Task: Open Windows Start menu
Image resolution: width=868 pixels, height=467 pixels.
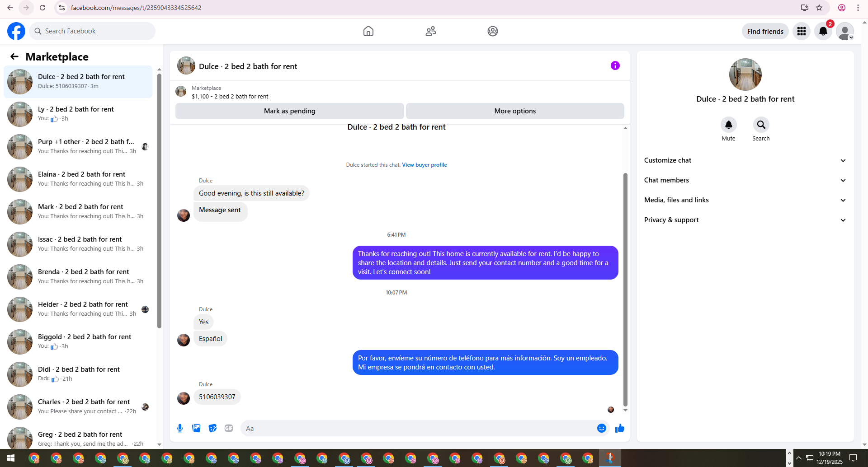Action: point(11,458)
